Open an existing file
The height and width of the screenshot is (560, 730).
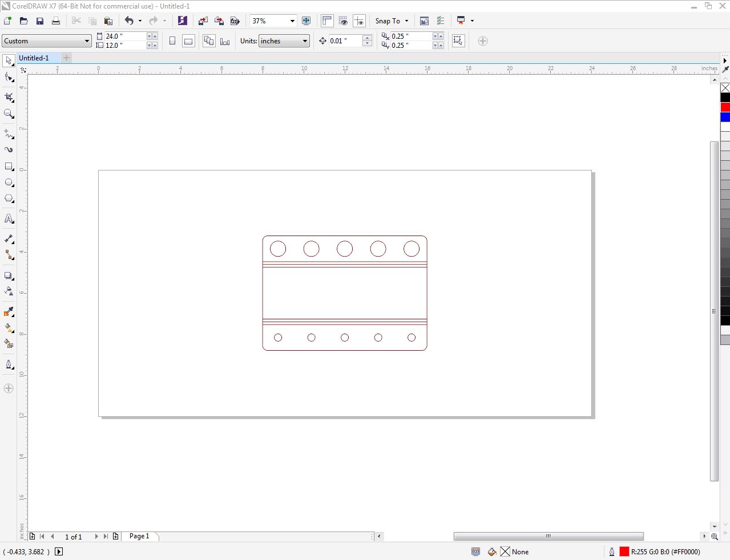click(23, 21)
